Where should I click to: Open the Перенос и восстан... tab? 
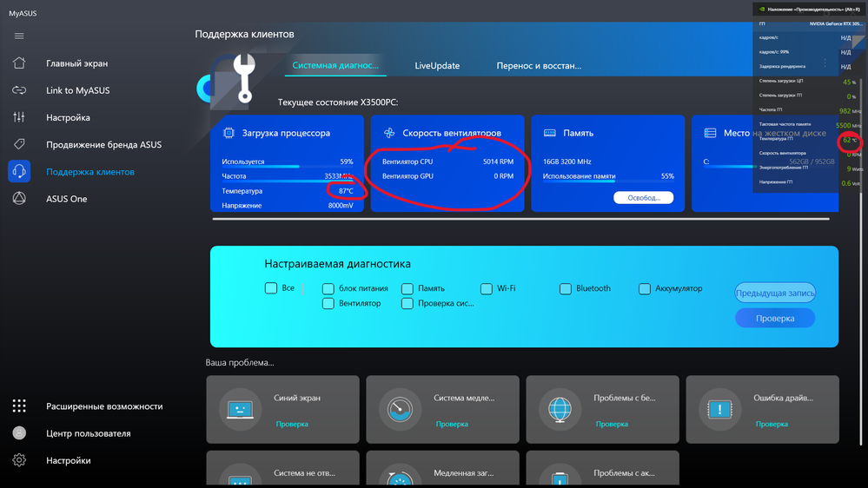point(539,65)
